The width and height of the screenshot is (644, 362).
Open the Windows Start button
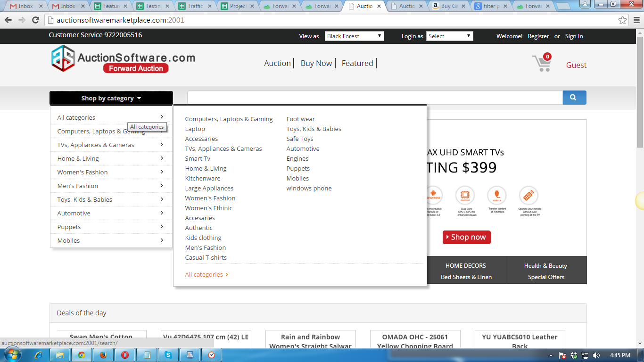(12, 355)
